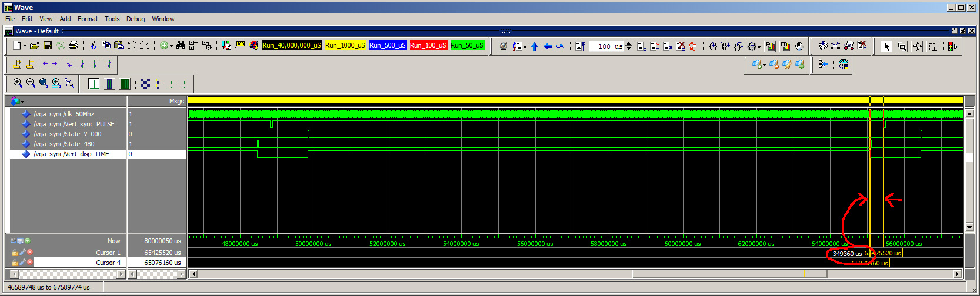Click the blue Run_500_uS button
Viewport: 980px width, 296px height.
coord(388,45)
